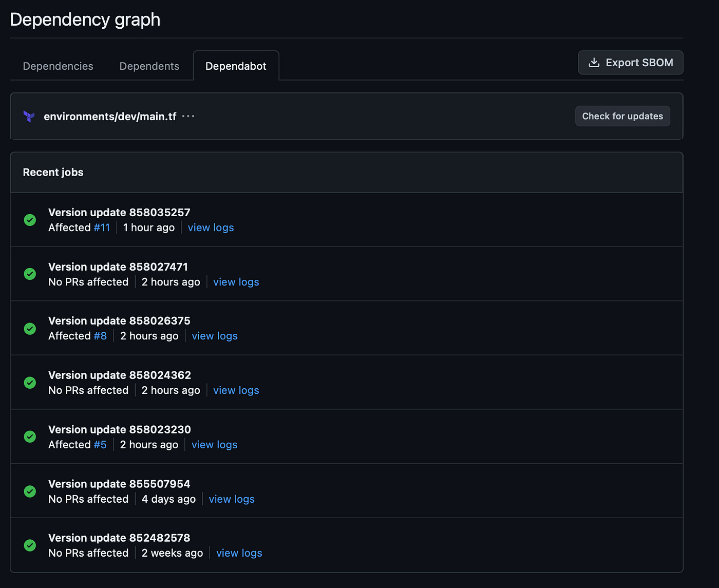Click the success check icon for update 858035257

click(x=30, y=220)
